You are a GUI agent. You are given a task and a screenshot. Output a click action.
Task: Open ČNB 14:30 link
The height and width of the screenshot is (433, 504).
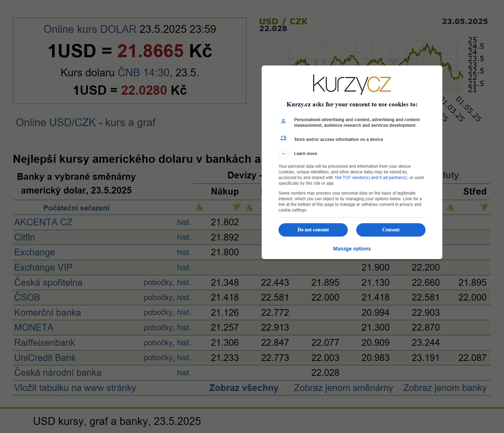pos(143,72)
